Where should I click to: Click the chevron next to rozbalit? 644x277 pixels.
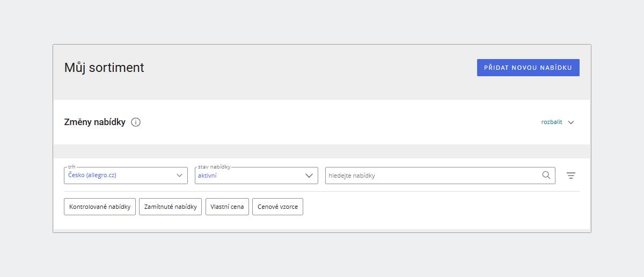pyautogui.click(x=571, y=122)
